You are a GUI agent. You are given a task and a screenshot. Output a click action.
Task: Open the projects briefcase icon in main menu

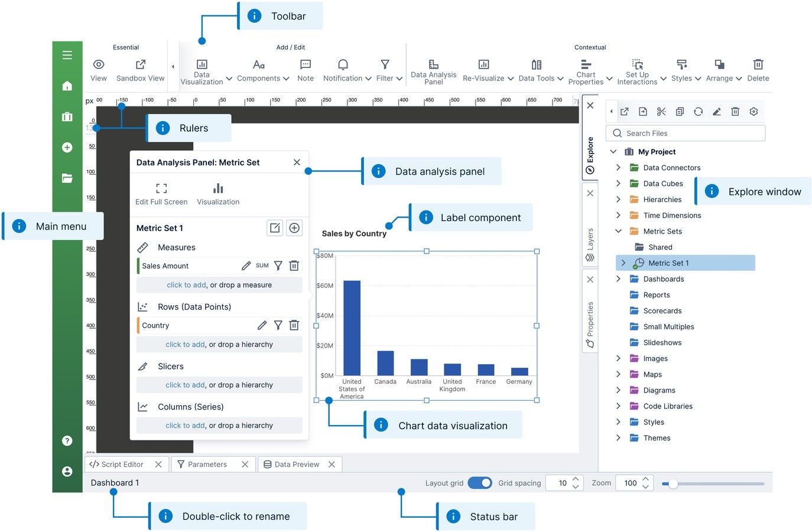pyautogui.click(x=67, y=116)
